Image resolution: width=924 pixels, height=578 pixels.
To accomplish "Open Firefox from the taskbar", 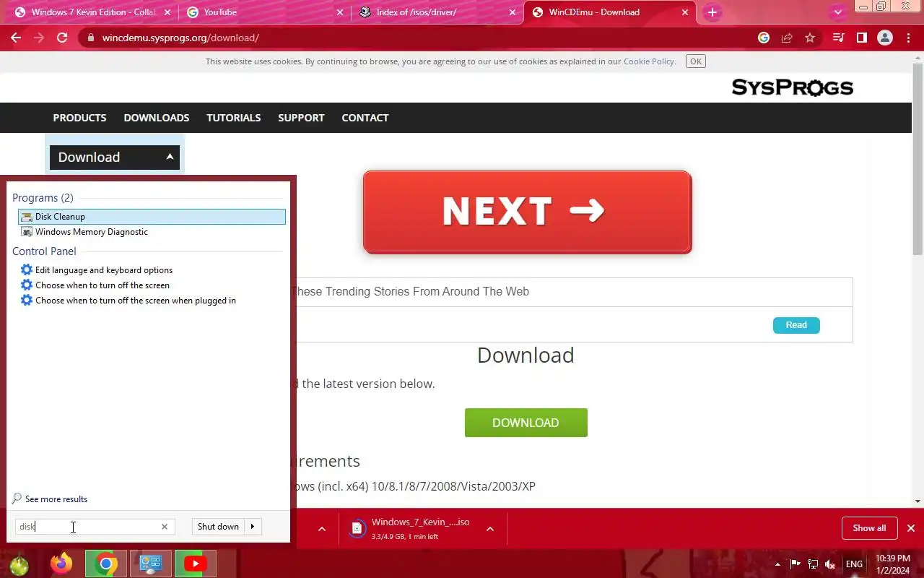I will tap(61, 564).
